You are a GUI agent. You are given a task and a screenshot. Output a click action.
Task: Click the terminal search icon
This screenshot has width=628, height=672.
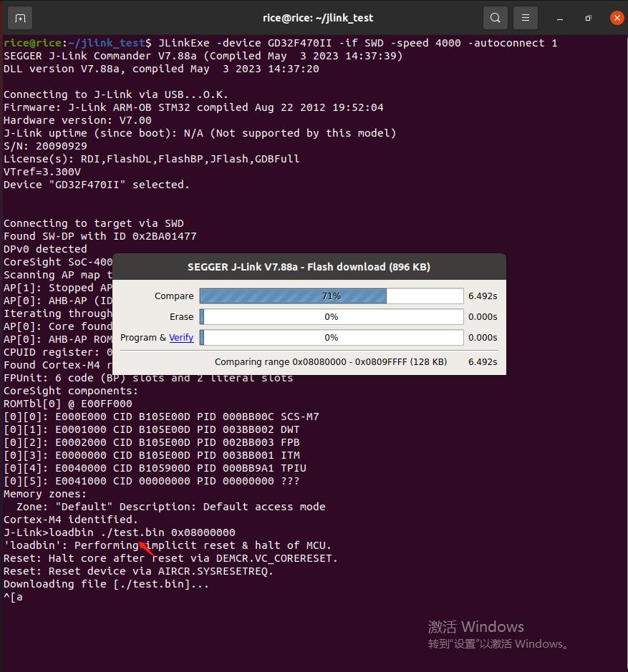(x=495, y=18)
